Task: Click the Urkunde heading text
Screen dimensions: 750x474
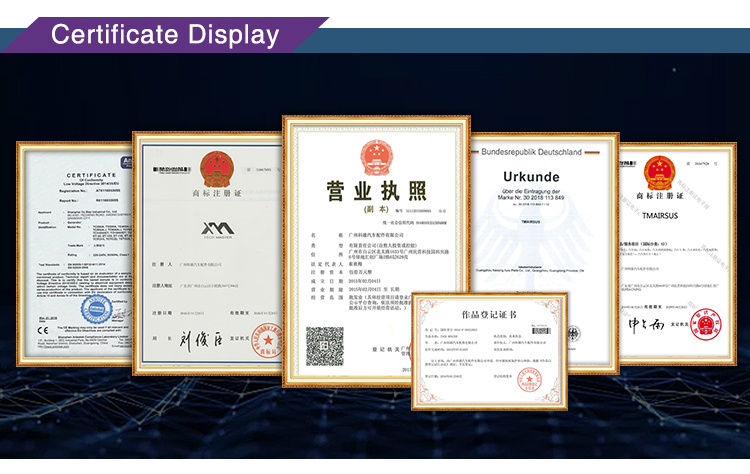Action: click(531, 177)
